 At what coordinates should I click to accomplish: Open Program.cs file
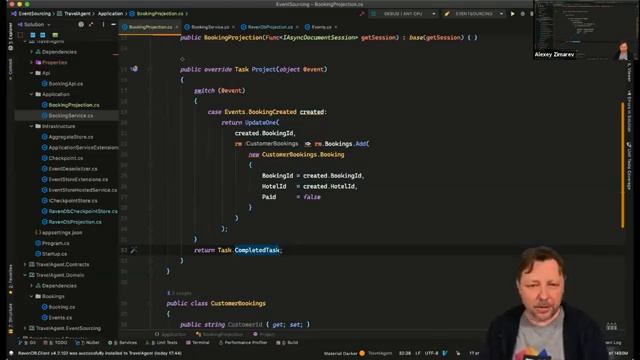point(56,243)
